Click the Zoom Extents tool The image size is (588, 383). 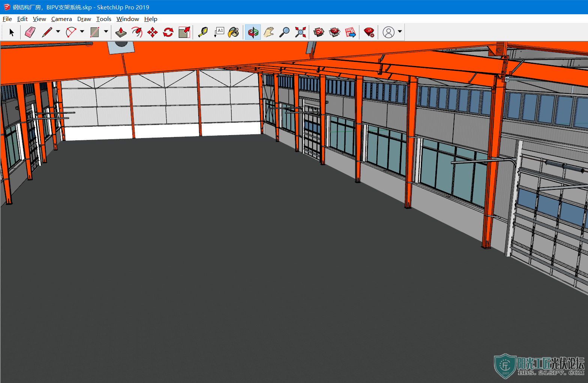point(300,33)
